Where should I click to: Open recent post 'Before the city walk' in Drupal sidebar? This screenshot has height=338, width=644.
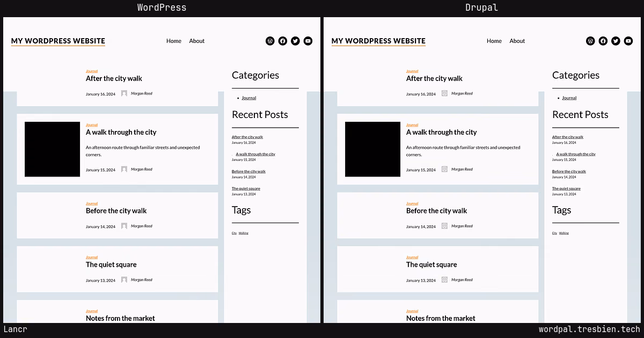tap(569, 171)
